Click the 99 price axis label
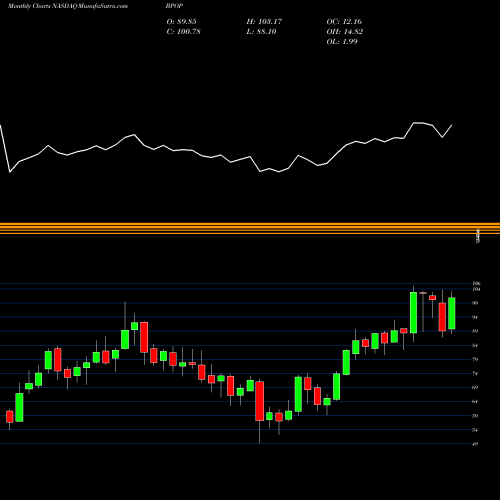Viewport: 500px width, 500px height. click(x=475, y=303)
